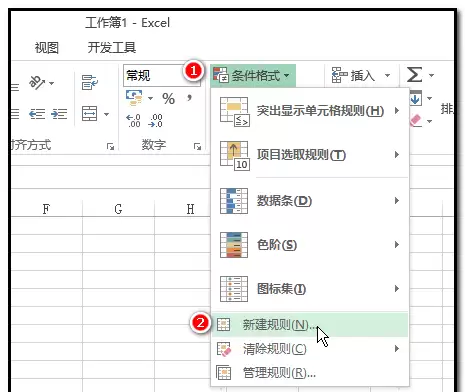
Task: Apply percent style number format
Action: pyautogui.click(x=168, y=98)
